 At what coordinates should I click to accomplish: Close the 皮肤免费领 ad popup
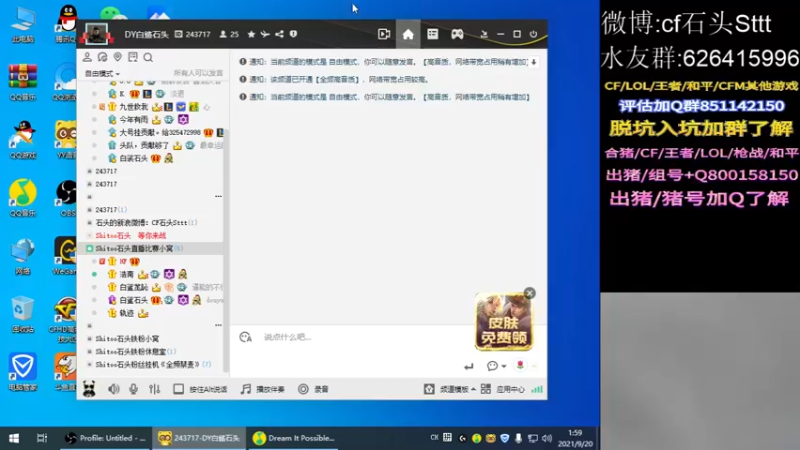click(530, 293)
